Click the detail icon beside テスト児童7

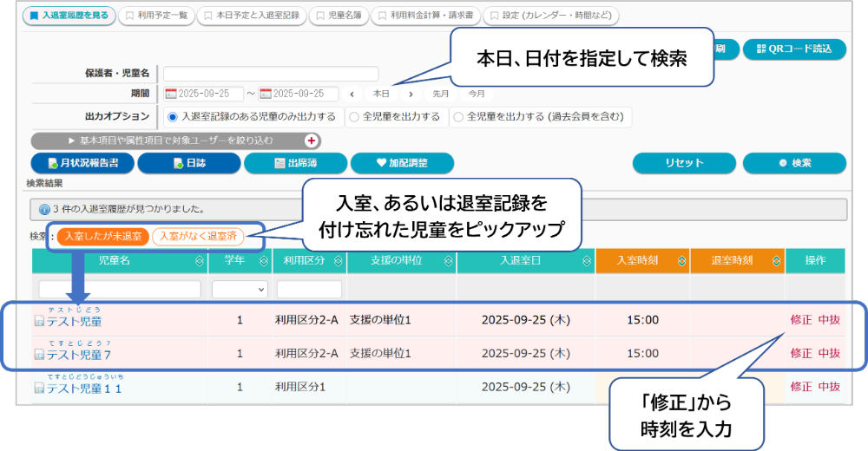(39, 355)
